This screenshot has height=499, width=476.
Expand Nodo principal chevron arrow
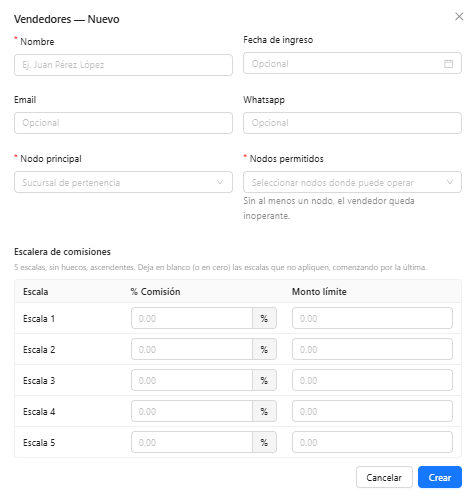click(x=220, y=182)
